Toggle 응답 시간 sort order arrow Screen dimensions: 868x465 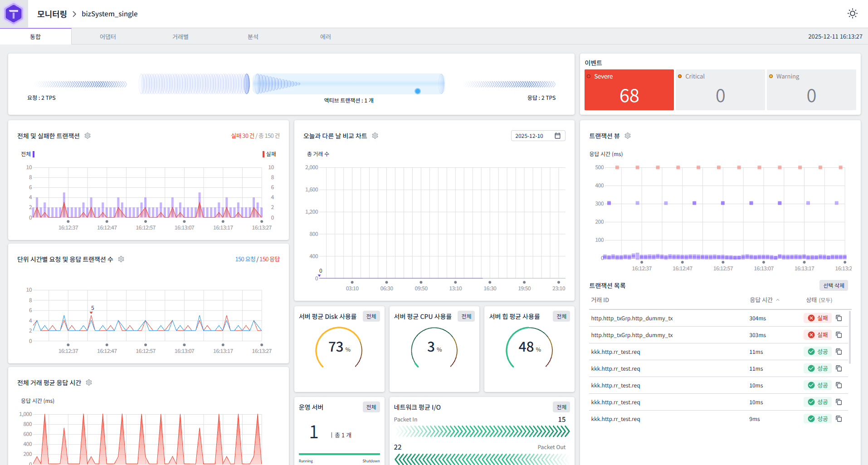(779, 299)
